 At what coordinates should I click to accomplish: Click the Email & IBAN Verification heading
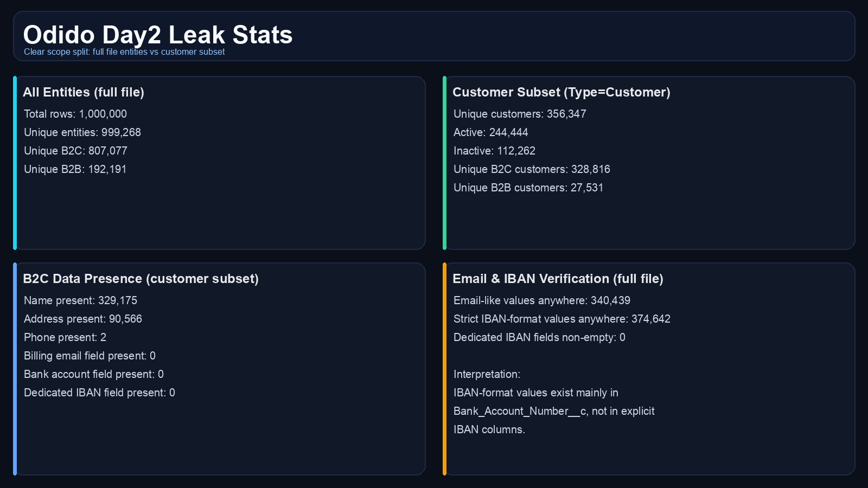(558, 279)
